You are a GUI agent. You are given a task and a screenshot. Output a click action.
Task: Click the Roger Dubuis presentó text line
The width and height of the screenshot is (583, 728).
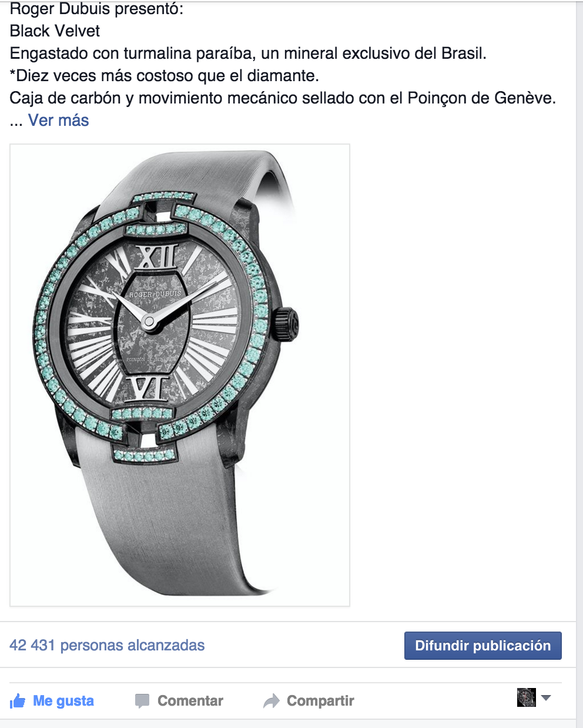96,9
